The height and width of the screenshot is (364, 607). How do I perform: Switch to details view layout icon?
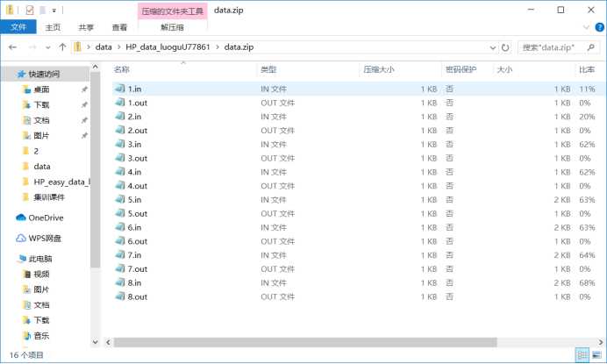coord(582,354)
